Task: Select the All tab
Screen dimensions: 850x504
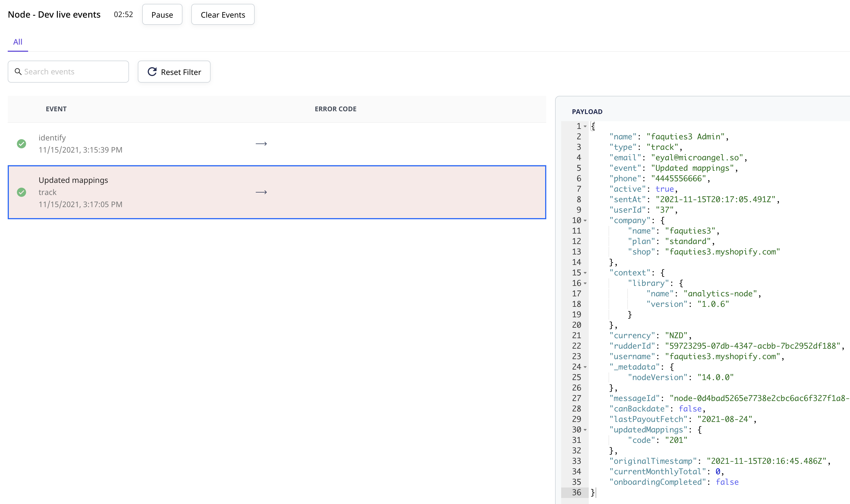Action: point(18,42)
